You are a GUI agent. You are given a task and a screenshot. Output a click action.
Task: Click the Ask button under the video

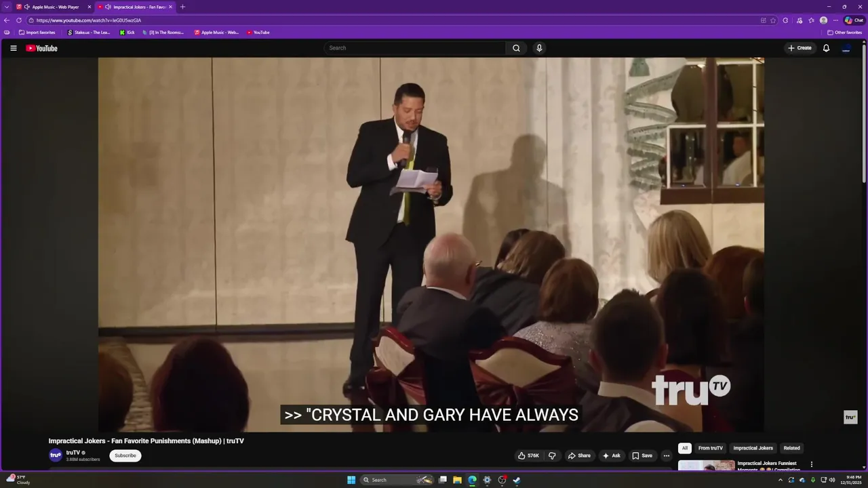point(611,455)
